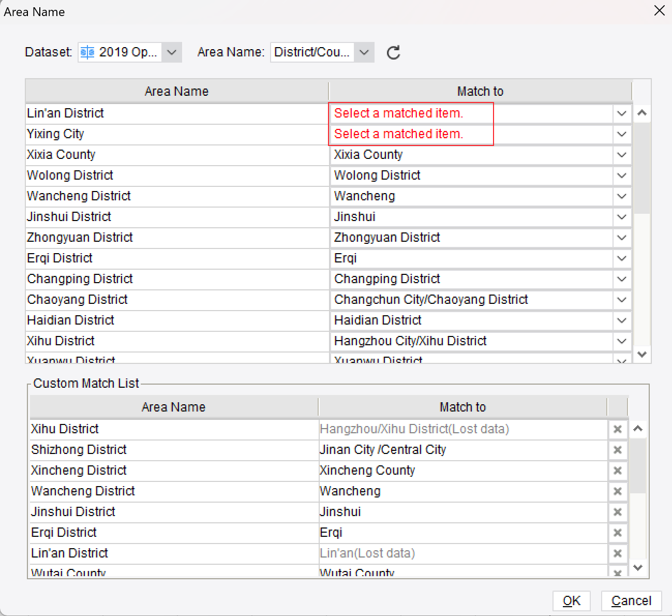The width and height of the screenshot is (672, 616).
Task: Open match dropdown for Erqi District row
Action: [621, 258]
